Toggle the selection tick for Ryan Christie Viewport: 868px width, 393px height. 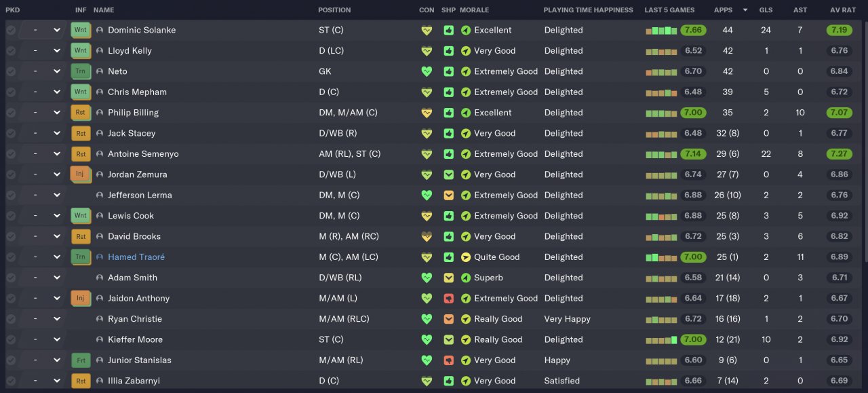coord(11,319)
